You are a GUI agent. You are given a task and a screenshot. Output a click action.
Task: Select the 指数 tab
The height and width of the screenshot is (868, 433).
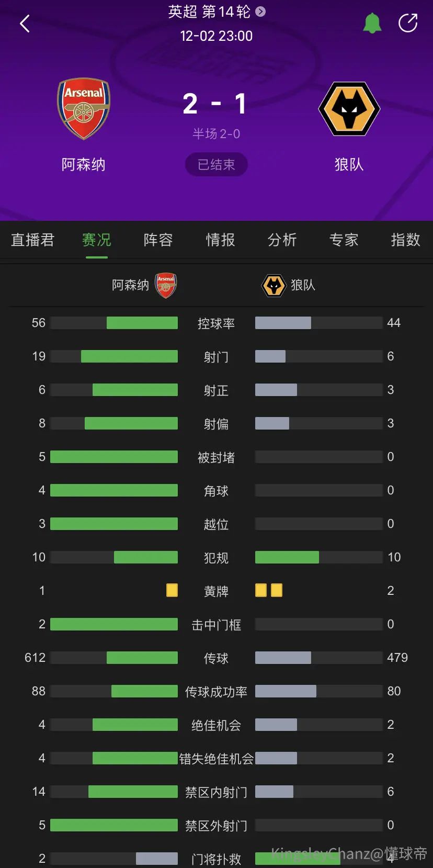click(405, 240)
